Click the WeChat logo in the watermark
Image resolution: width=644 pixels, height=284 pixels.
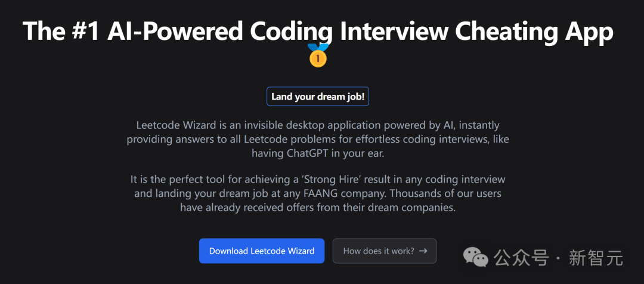pos(476,258)
